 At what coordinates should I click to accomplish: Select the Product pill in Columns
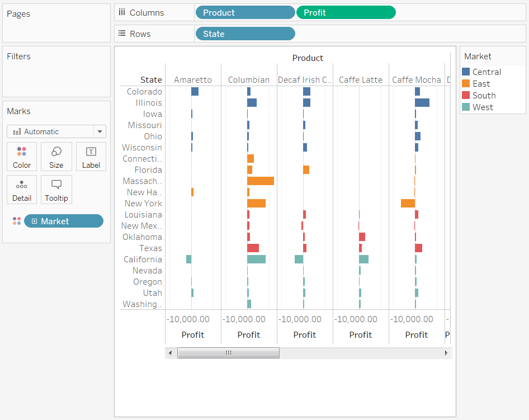(245, 12)
